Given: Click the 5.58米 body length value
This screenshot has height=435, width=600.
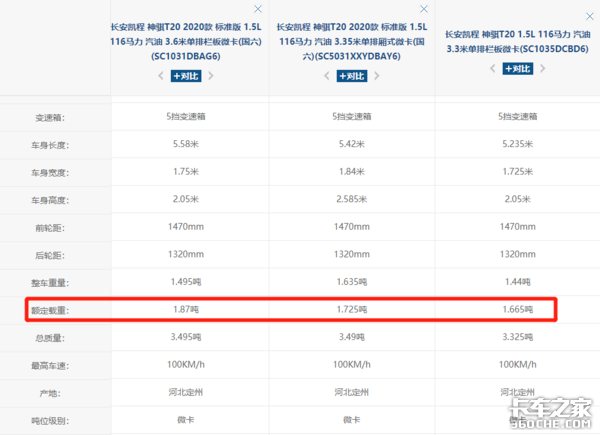Looking at the screenshot, I should coord(186,144).
